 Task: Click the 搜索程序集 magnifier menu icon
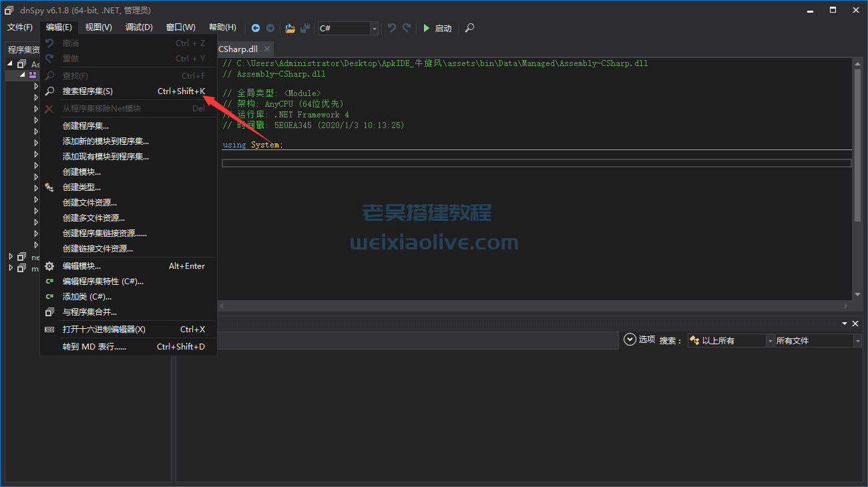point(49,91)
